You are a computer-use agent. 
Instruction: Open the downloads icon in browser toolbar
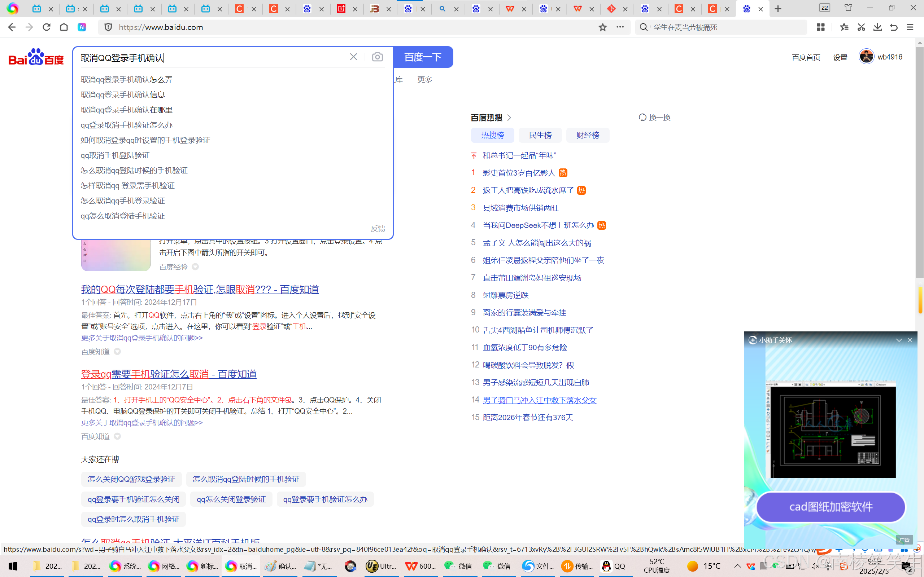click(877, 27)
